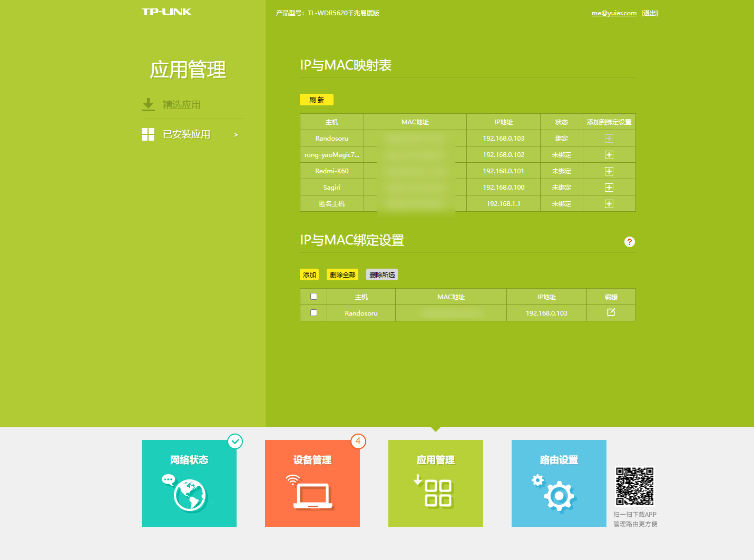
Task: Click the 绑定 status of Randosoru
Action: click(562, 139)
